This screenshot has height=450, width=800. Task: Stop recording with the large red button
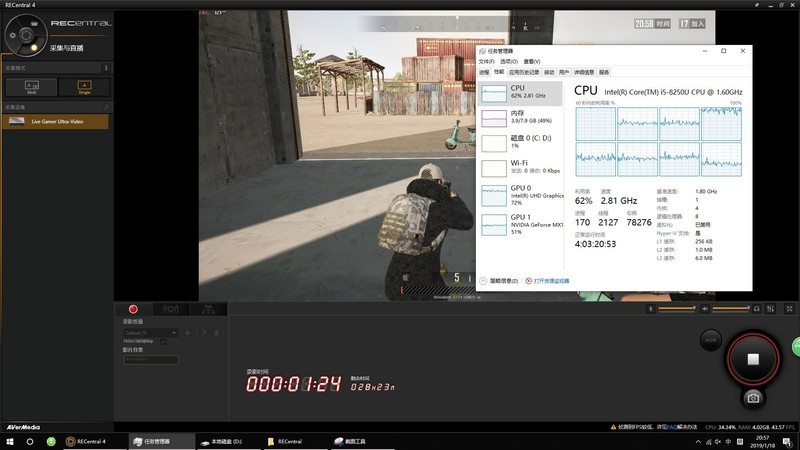coord(753,358)
